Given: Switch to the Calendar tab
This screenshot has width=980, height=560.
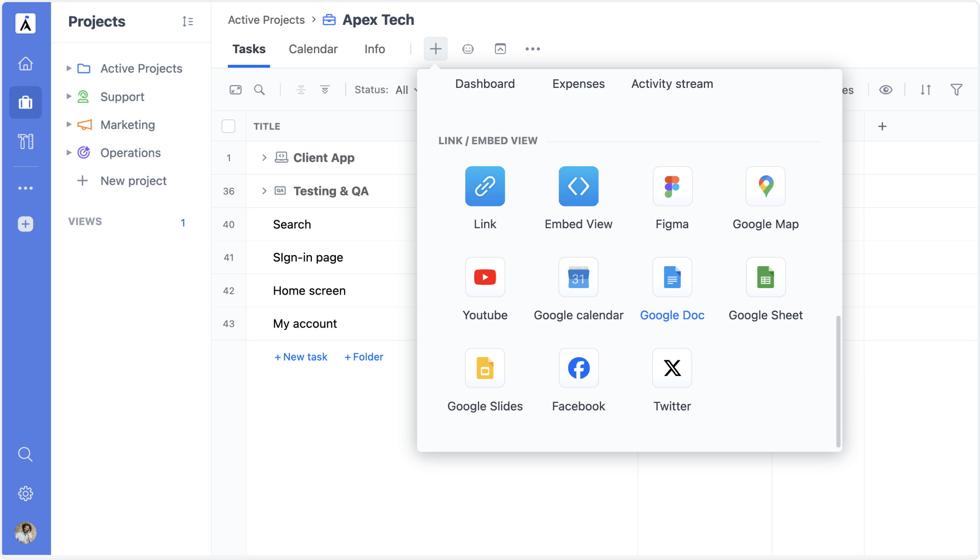Looking at the screenshot, I should click(x=313, y=49).
